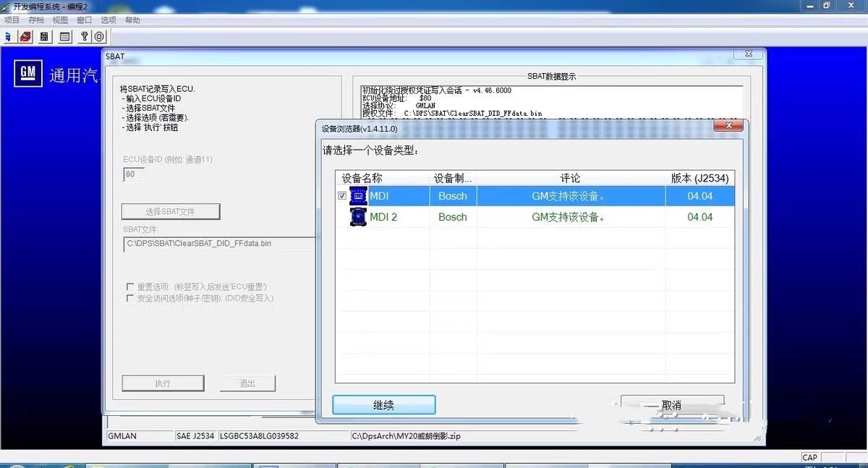Click the GM logo in main window
Viewport: 868px width, 468px height.
pos(28,73)
